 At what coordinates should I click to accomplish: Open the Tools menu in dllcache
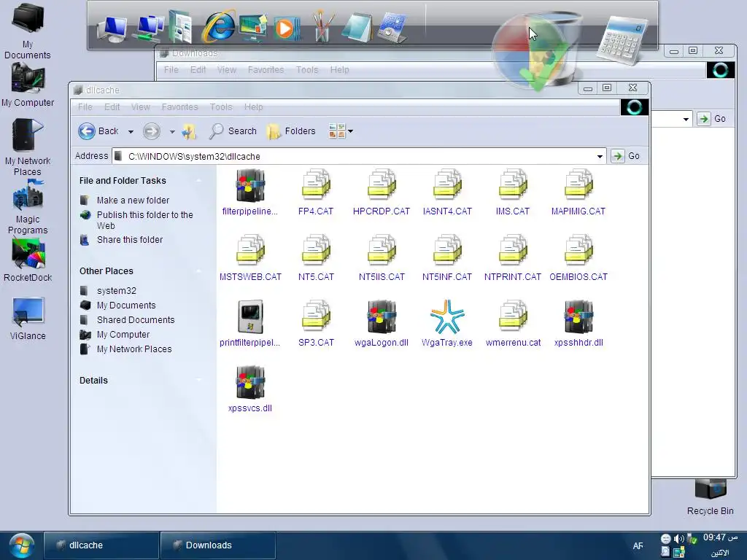click(221, 107)
